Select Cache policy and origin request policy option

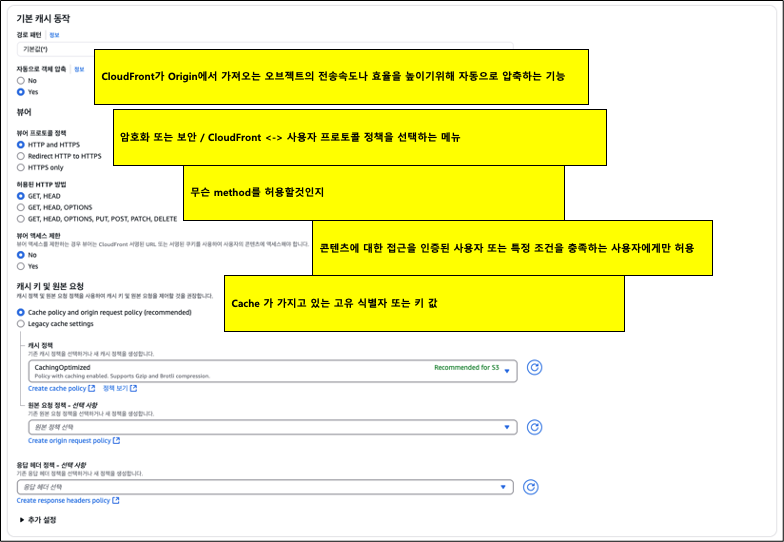point(20,312)
